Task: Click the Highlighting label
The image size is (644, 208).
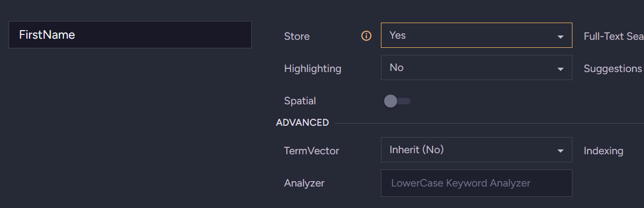Action: tap(313, 69)
